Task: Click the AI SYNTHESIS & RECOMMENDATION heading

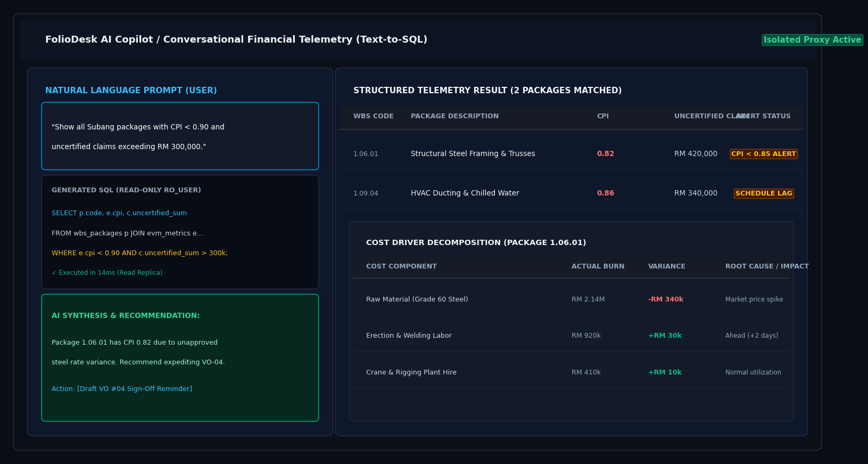Action: [x=126, y=316]
